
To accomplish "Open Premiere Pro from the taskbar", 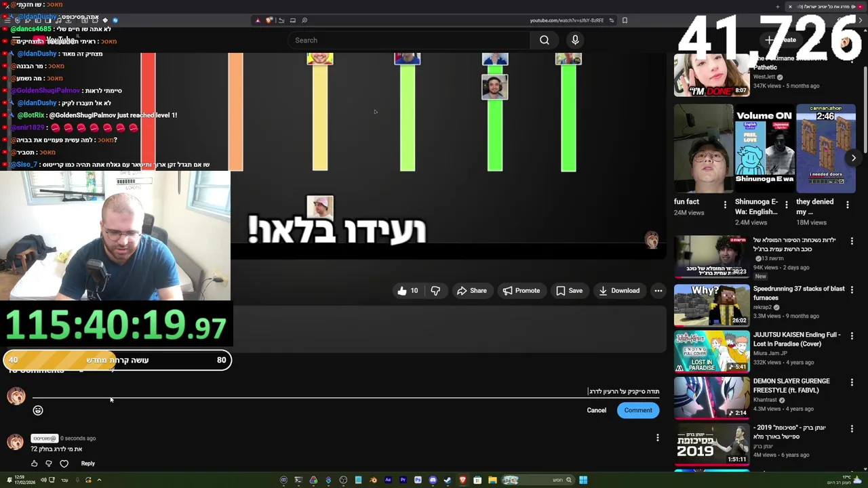I will tap(403, 480).
